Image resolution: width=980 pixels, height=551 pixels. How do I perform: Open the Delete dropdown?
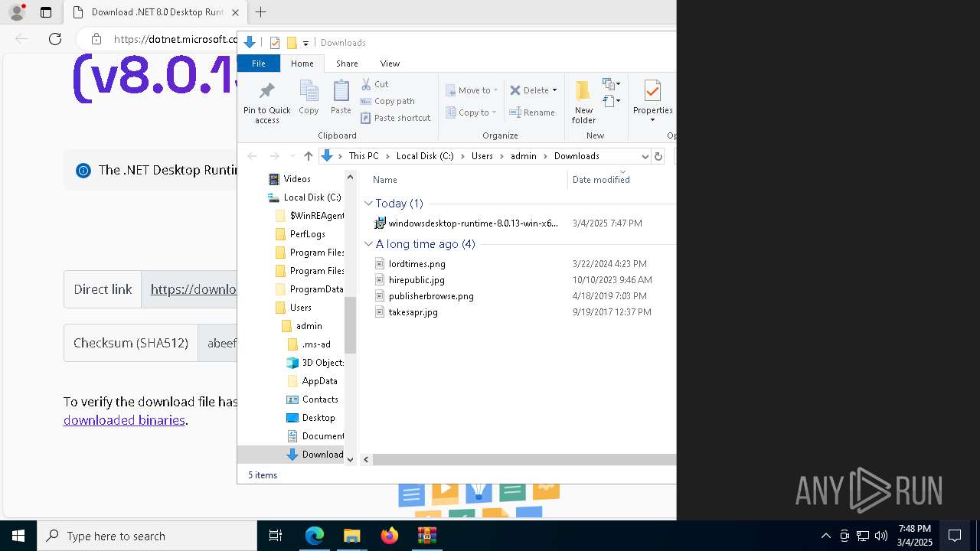click(534, 90)
